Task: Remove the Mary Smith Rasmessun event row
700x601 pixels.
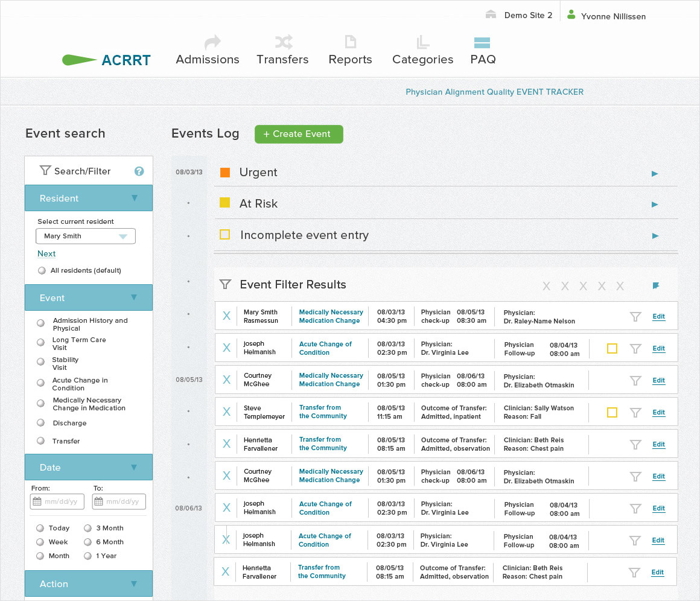Action: pyautogui.click(x=226, y=316)
